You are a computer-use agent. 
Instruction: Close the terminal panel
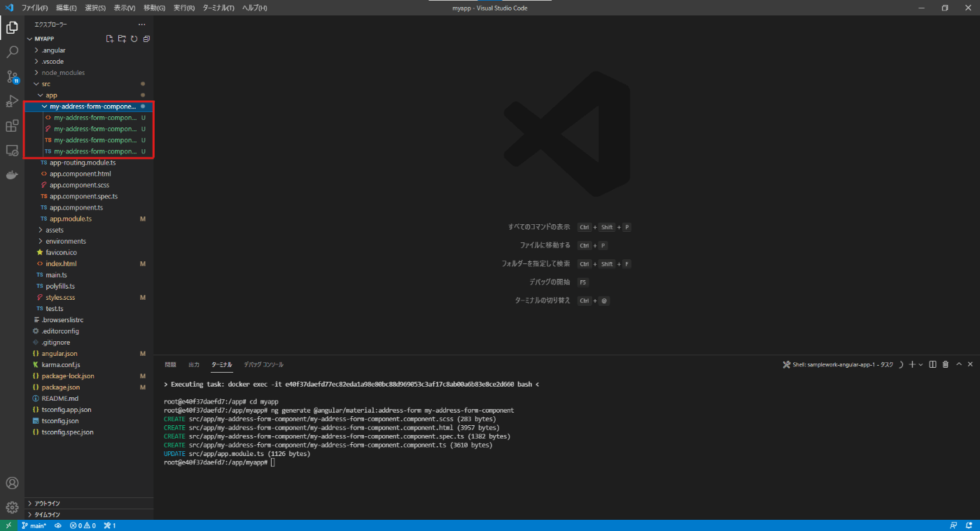point(970,364)
